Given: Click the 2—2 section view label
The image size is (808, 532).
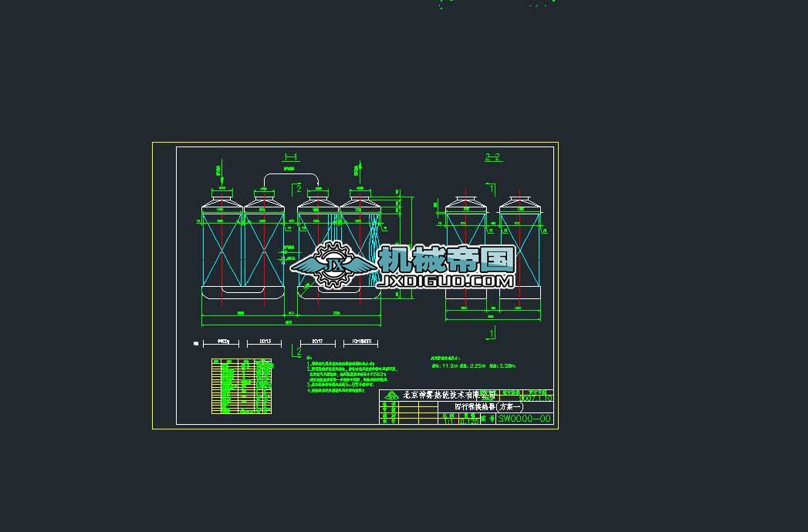Looking at the screenshot, I should pyautogui.click(x=492, y=157).
